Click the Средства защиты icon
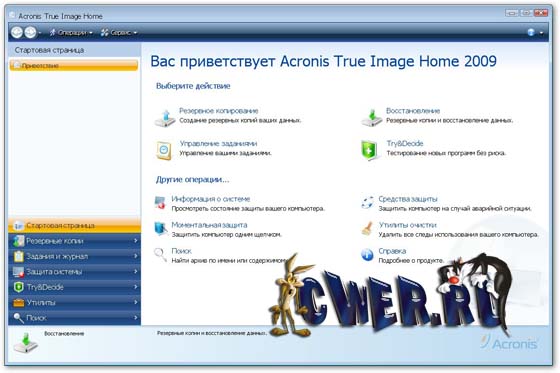The height and width of the screenshot is (373, 560). coord(367,203)
